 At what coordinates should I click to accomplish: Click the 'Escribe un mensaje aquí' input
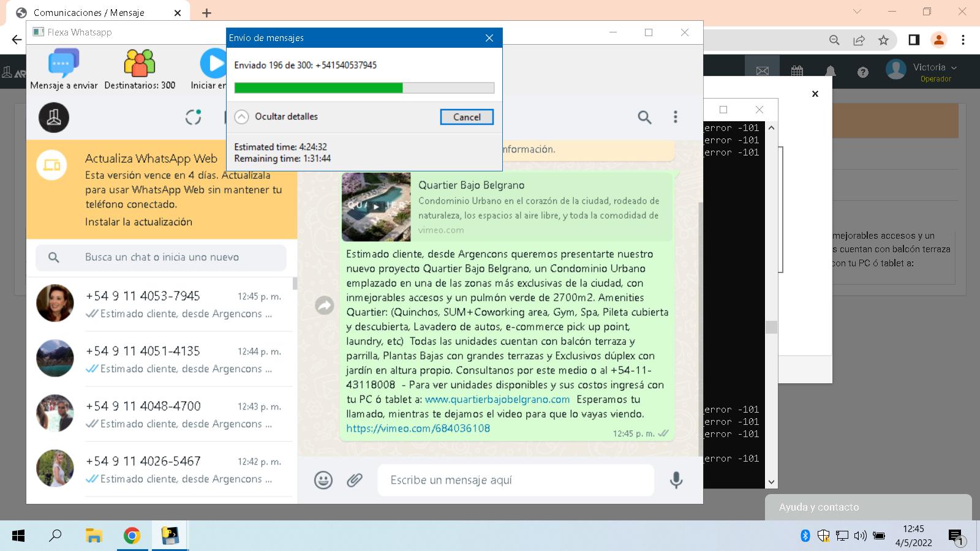(x=516, y=480)
